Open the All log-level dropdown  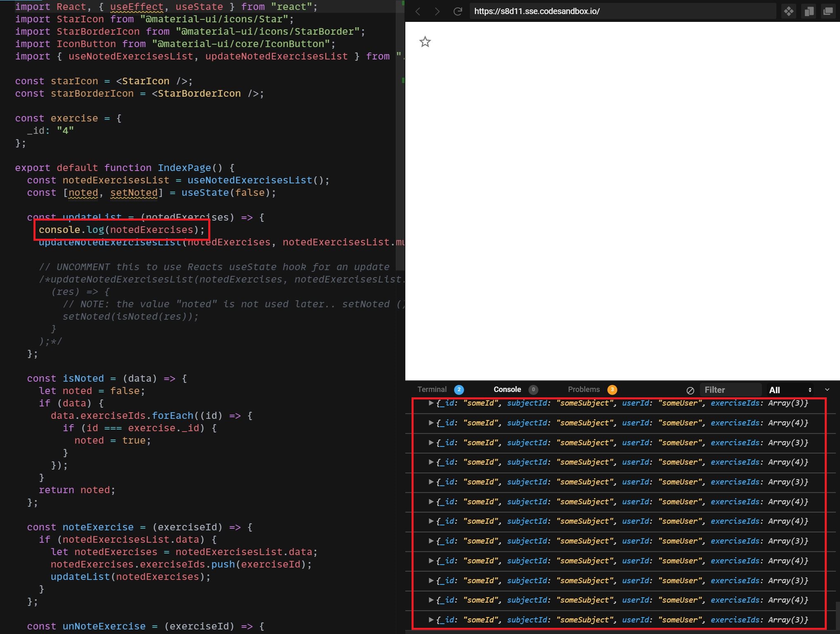coord(790,389)
